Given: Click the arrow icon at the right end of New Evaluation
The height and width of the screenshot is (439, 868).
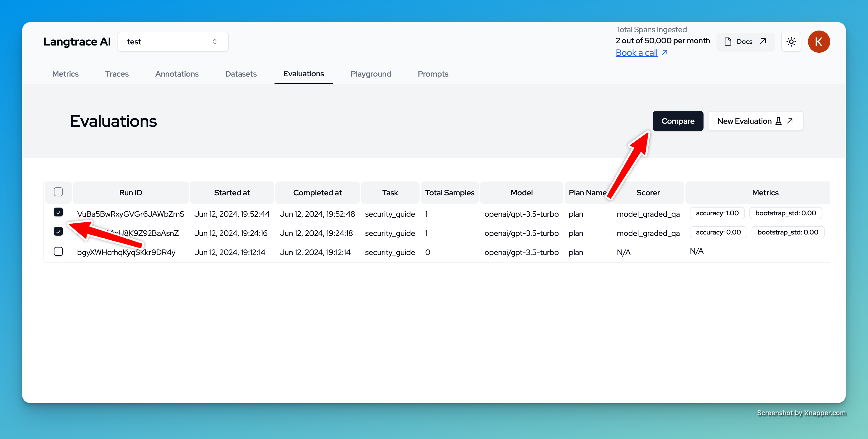Looking at the screenshot, I should tap(790, 121).
